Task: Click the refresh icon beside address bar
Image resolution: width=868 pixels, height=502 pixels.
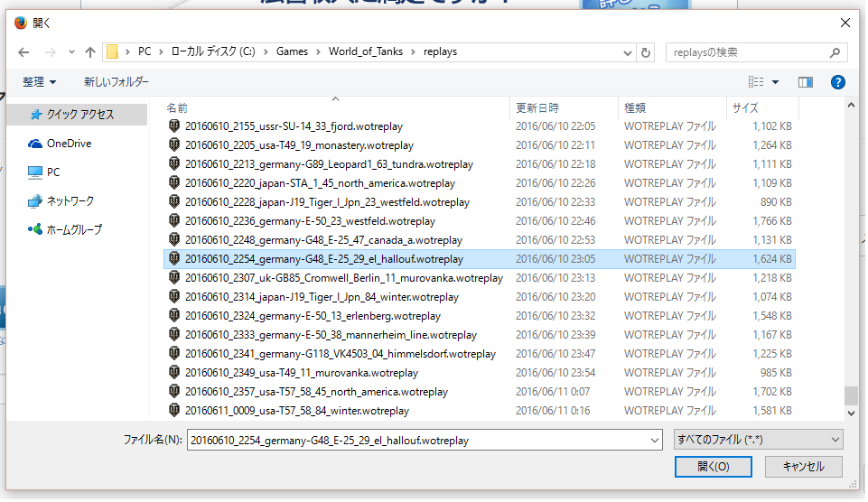Action: (x=646, y=52)
